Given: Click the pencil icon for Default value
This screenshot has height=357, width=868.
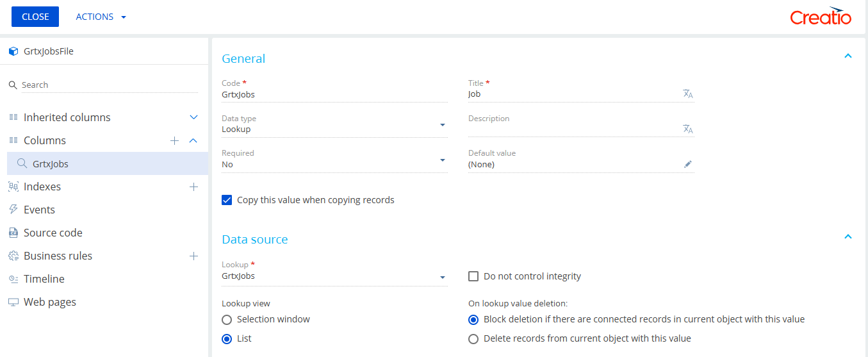Looking at the screenshot, I should [x=688, y=165].
